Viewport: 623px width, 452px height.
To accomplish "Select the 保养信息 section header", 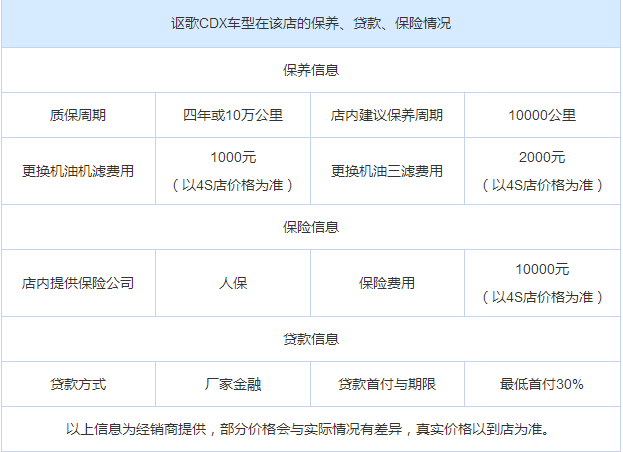I will (311, 70).
